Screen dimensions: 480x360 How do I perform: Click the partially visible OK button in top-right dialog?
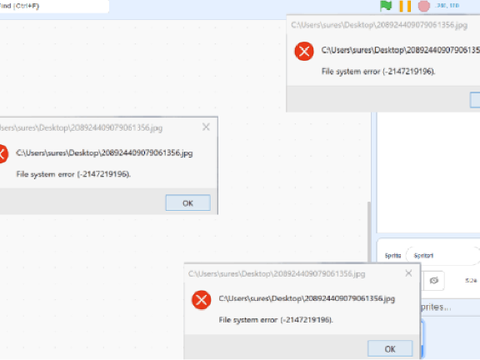(x=475, y=100)
